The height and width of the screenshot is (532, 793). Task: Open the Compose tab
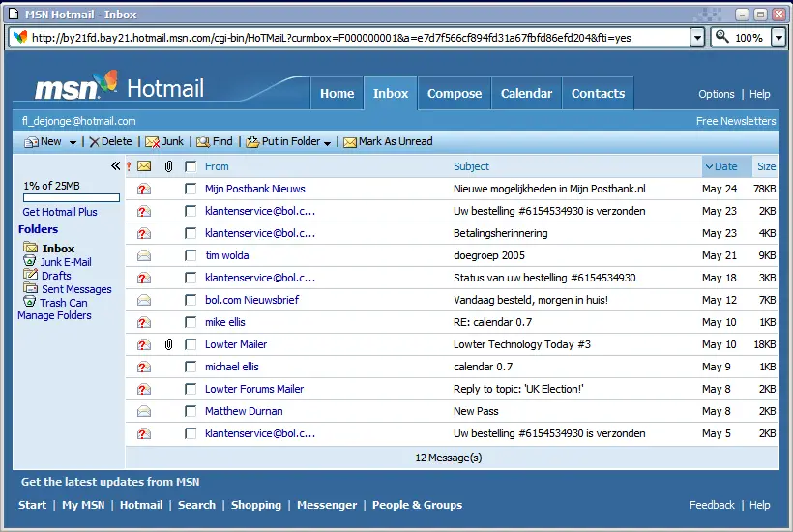pyautogui.click(x=455, y=94)
